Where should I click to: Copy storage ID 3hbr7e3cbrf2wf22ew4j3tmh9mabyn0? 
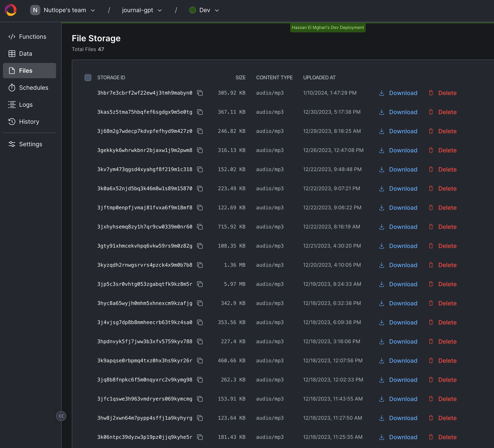(200, 93)
